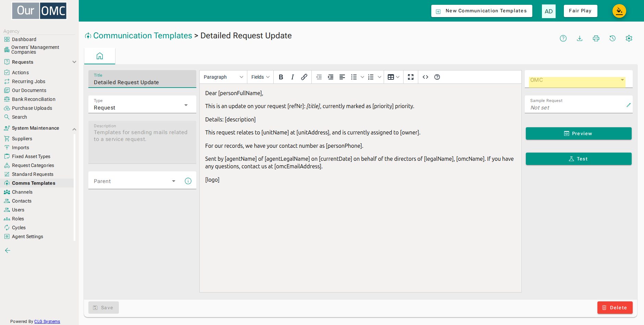Image resolution: width=644 pixels, height=325 pixels.
Task: Click the download icon in header
Action: point(580,38)
